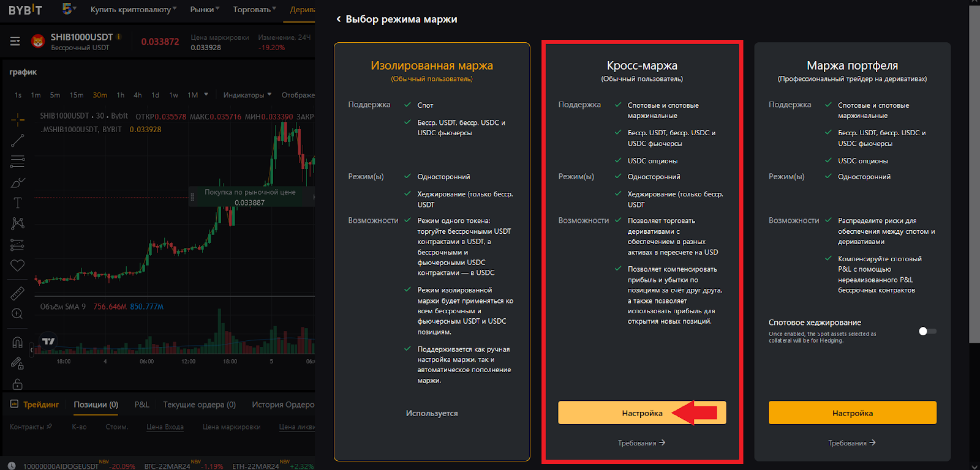Open the P&L tab
Viewport: 980px width, 470px height.
pos(142,405)
